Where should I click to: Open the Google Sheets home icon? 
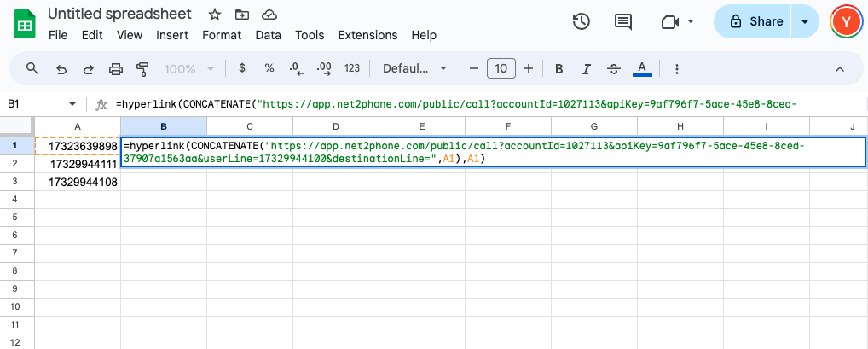(25, 26)
